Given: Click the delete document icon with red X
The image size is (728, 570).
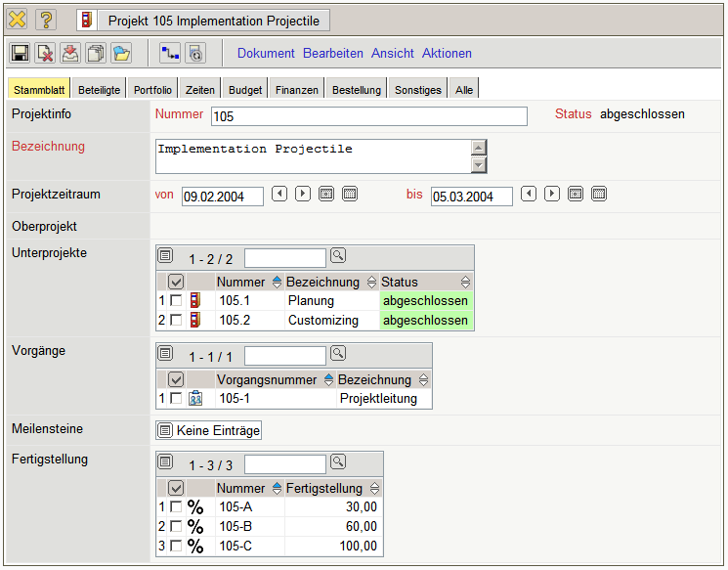Looking at the screenshot, I should point(45,54).
